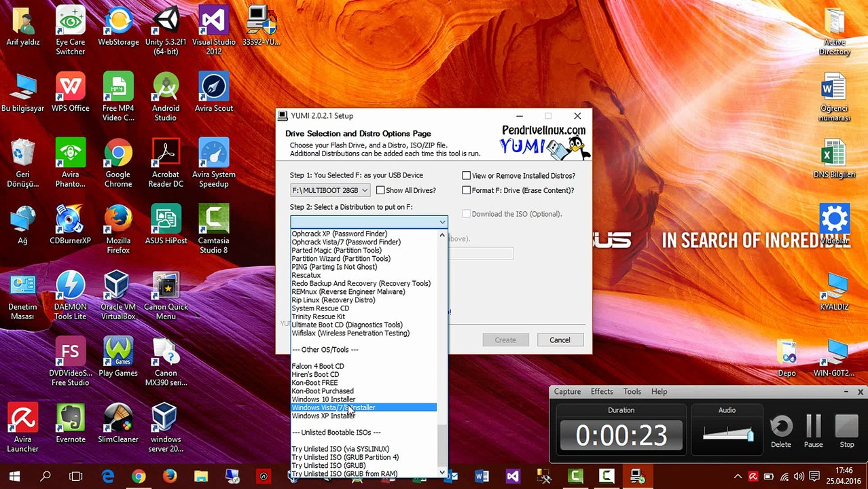
Task: Open the F:\ MULTIBOOT 28GB drive dropdown
Action: point(330,190)
